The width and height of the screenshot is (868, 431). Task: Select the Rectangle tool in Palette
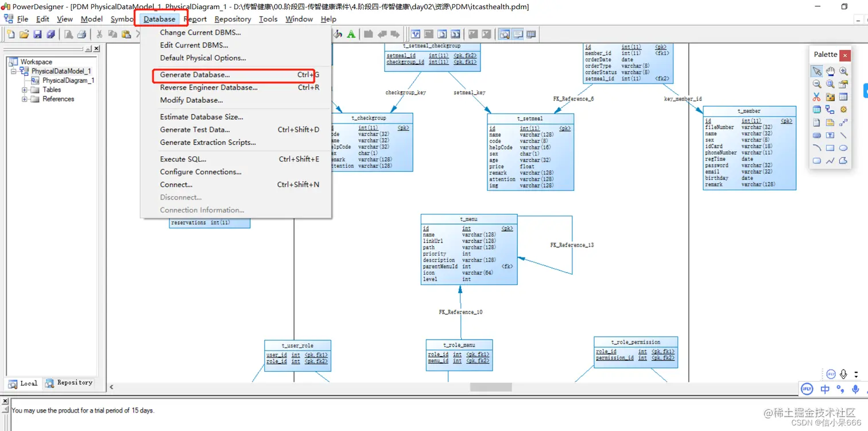pyautogui.click(x=830, y=148)
